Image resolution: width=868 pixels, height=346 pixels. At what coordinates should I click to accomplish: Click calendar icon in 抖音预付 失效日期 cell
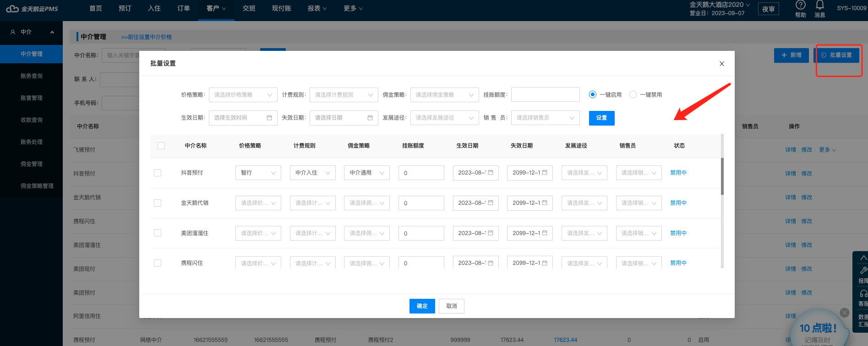545,172
